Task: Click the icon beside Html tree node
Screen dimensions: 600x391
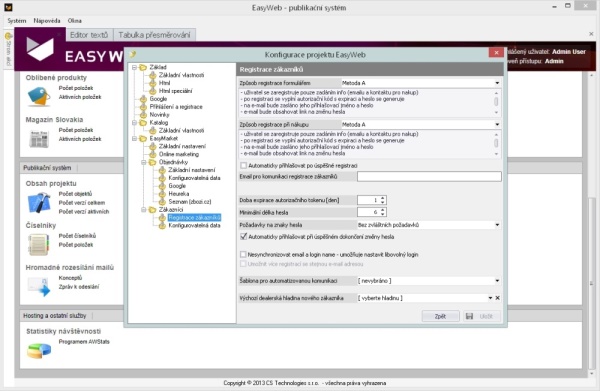Action: [x=153, y=83]
